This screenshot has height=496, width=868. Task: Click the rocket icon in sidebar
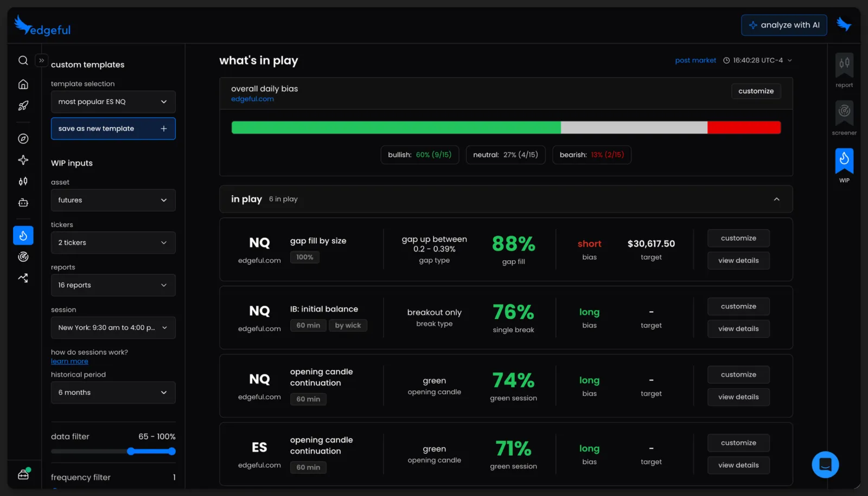pyautogui.click(x=23, y=106)
